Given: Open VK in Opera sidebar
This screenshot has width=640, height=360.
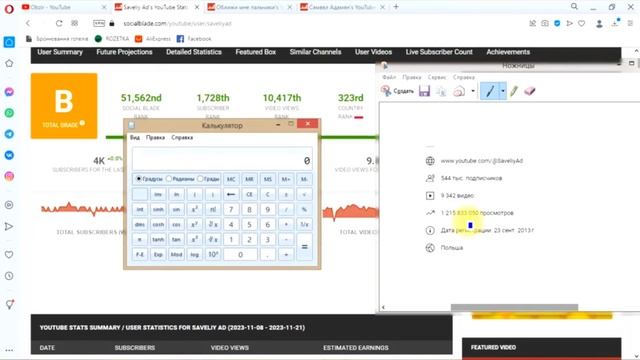Looking at the screenshot, I should (x=9, y=155).
